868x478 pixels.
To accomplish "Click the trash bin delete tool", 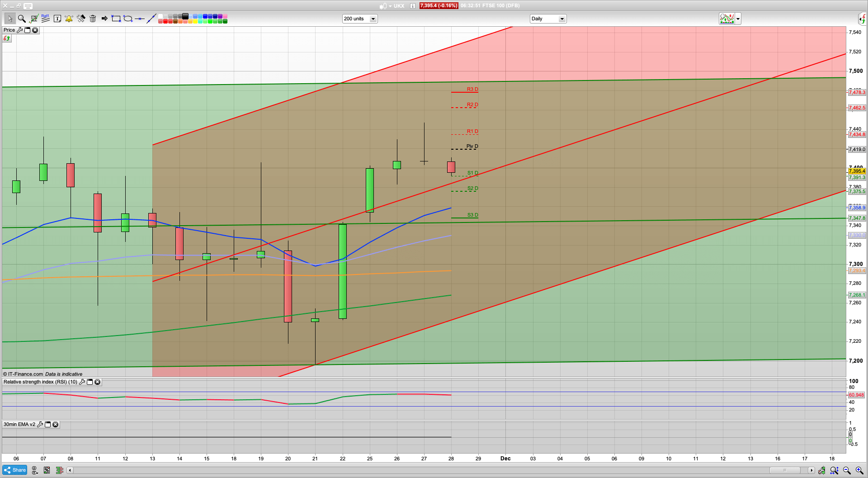I will pyautogui.click(x=92, y=19).
